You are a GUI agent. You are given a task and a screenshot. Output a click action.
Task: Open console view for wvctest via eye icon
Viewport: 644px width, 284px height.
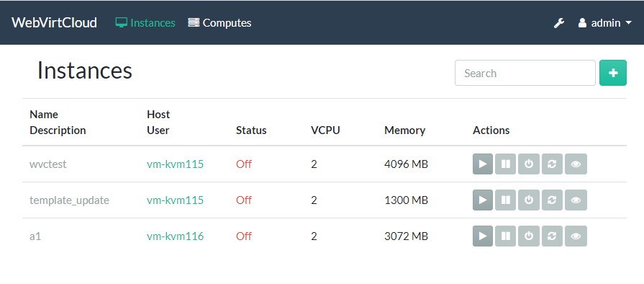point(576,164)
